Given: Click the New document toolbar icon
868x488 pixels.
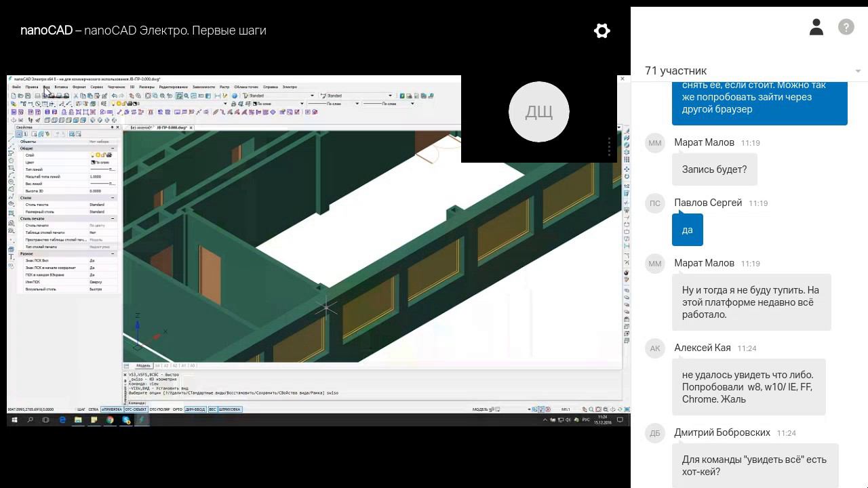Looking at the screenshot, I should 13,96.
